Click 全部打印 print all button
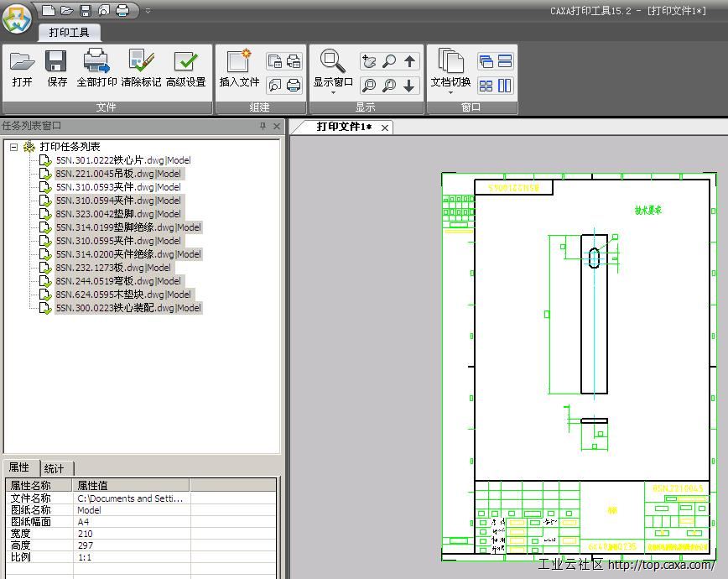This screenshot has height=579, width=728. 96,69
